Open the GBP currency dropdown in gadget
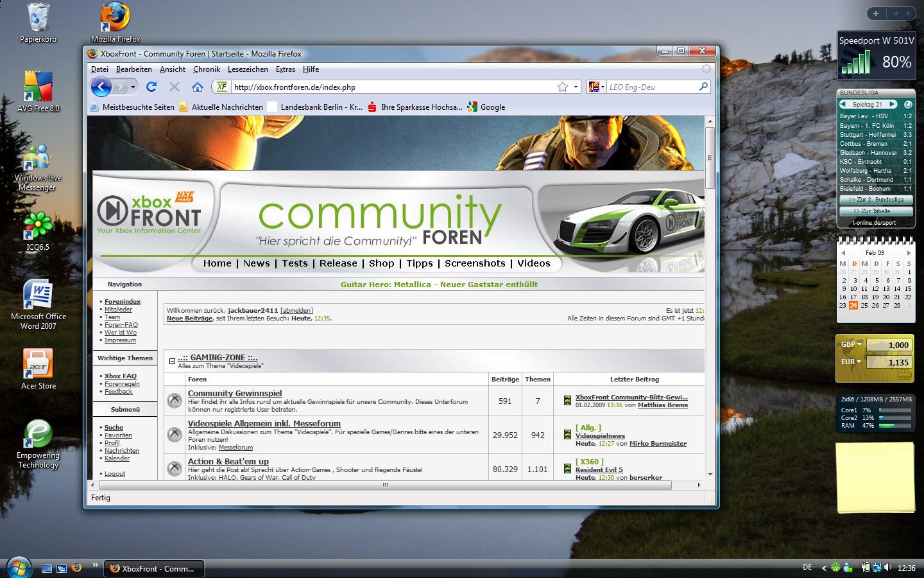The width and height of the screenshot is (924, 578). (x=851, y=345)
